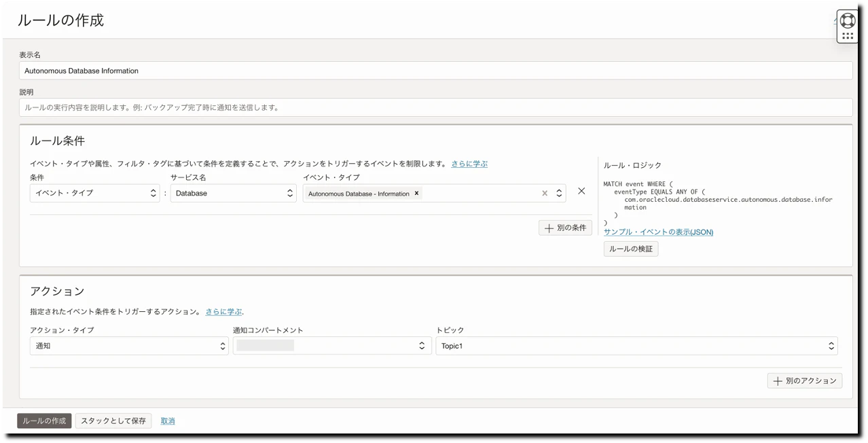
Task: Click the plus icon on 別のアクション button
Action: 778,381
